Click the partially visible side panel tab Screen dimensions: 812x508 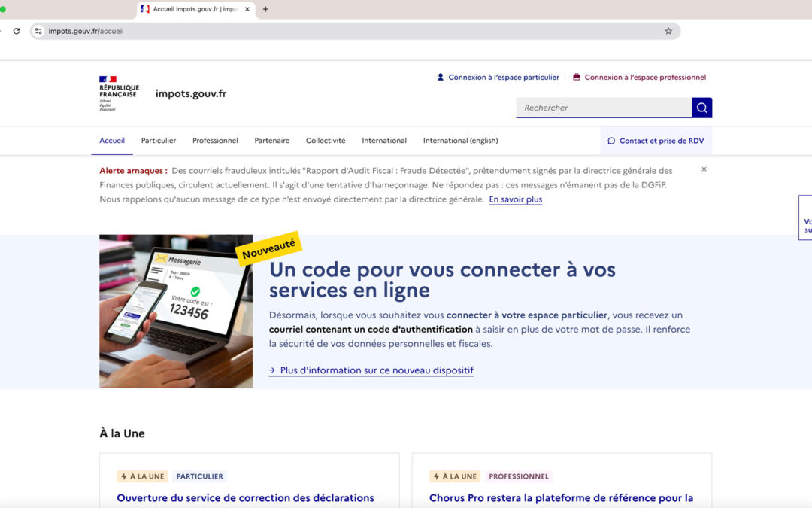806,217
